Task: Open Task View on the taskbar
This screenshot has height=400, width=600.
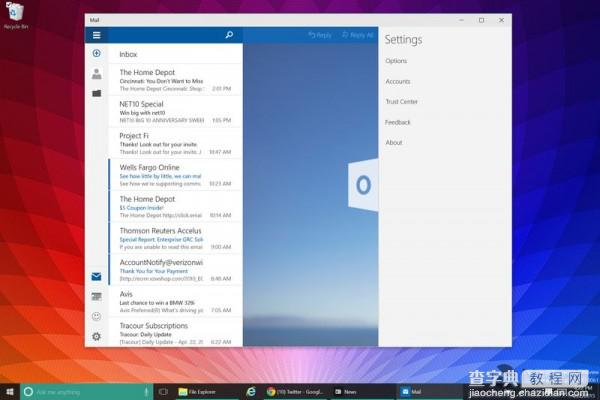Action: coord(163,392)
